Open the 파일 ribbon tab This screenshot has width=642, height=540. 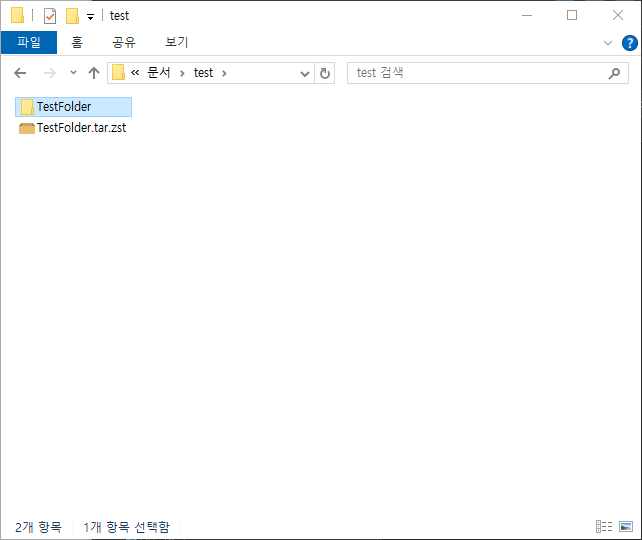(29, 42)
